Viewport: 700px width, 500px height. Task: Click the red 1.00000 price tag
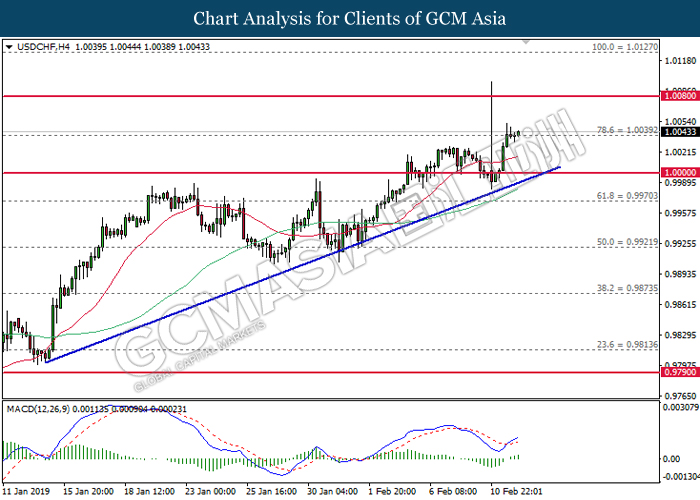click(680, 172)
